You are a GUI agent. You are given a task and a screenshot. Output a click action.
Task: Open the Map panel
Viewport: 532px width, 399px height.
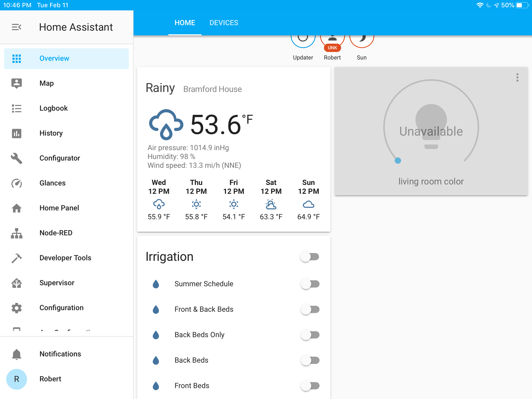[x=46, y=83]
